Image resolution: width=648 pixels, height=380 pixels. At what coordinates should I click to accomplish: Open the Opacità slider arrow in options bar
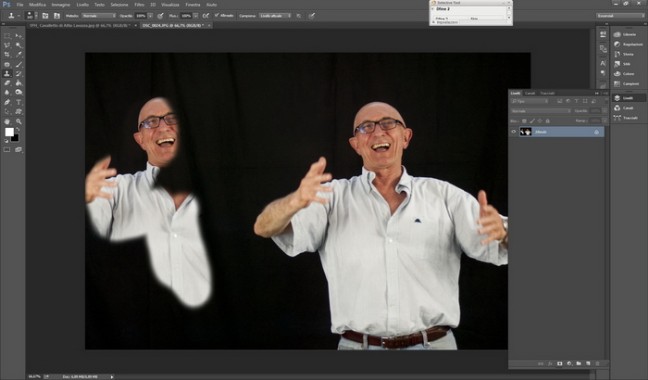pyautogui.click(x=150, y=16)
